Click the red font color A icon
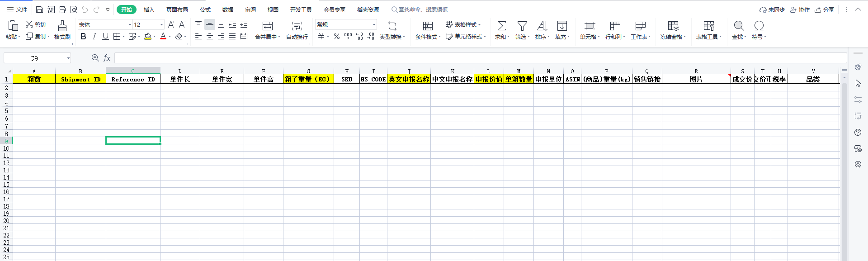868x261 pixels. pyautogui.click(x=163, y=36)
